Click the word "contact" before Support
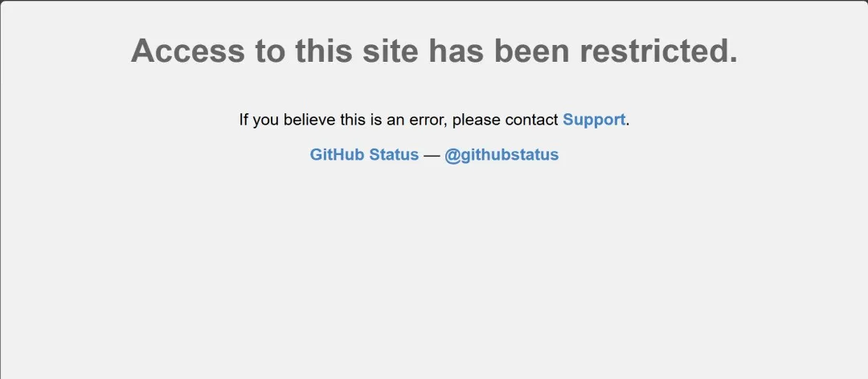This screenshot has height=379, width=868. coord(531,120)
